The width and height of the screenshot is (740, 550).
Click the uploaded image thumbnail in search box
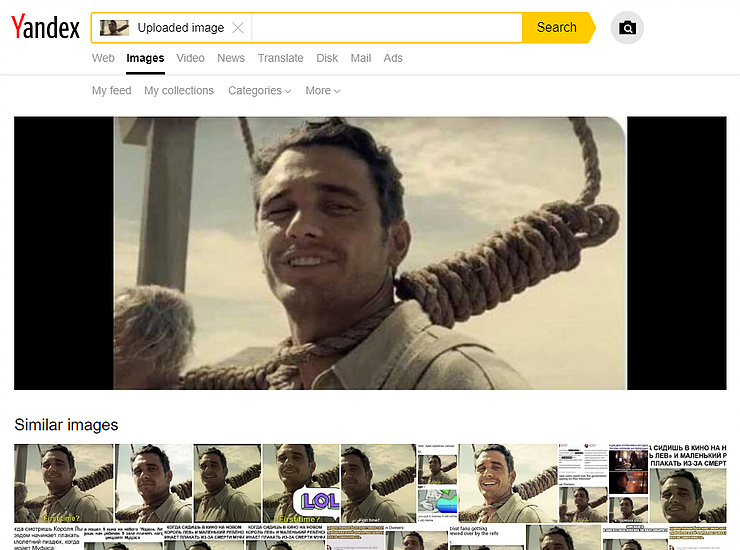(114, 28)
